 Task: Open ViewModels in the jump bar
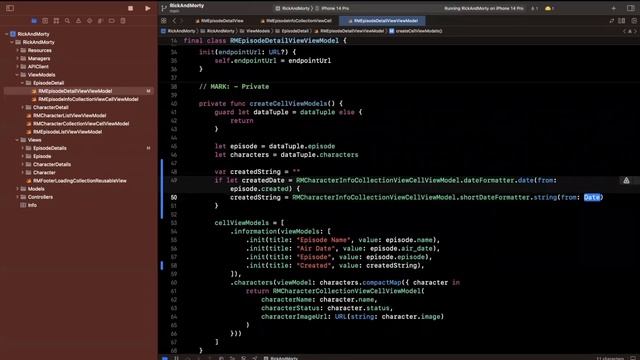click(255, 31)
